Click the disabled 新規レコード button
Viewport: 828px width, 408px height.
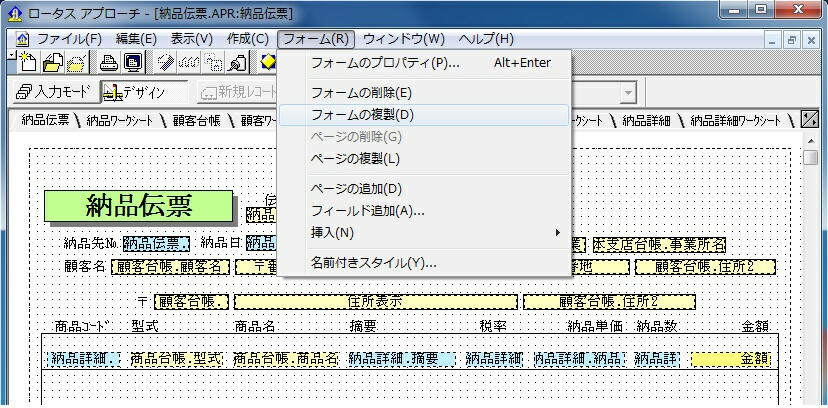[239, 92]
